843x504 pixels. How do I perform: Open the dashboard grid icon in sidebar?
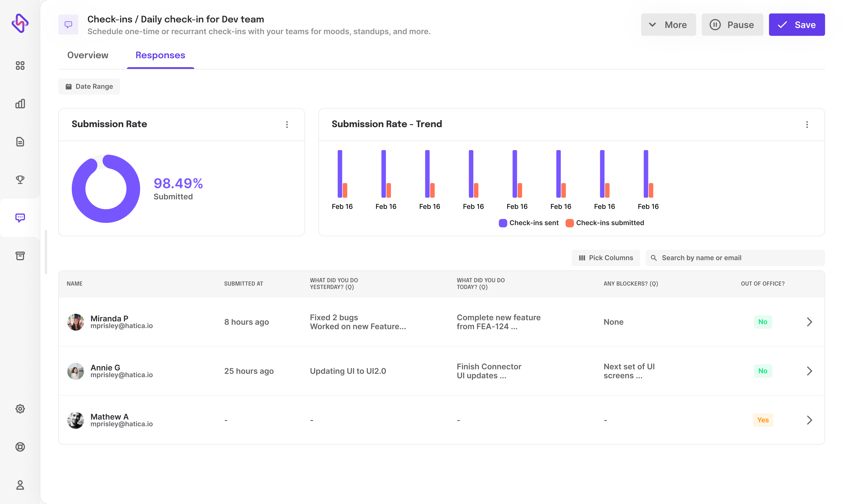coord(20,66)
